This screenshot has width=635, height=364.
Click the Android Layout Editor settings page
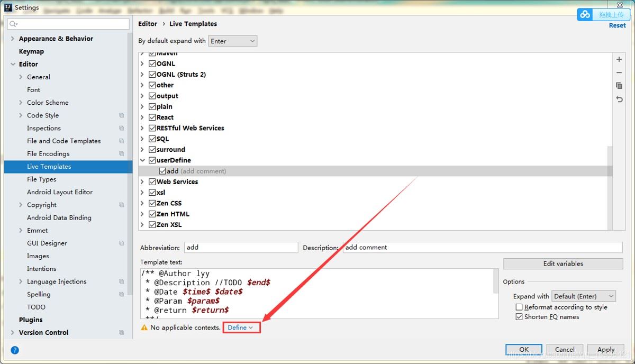(x=60, y=192)
